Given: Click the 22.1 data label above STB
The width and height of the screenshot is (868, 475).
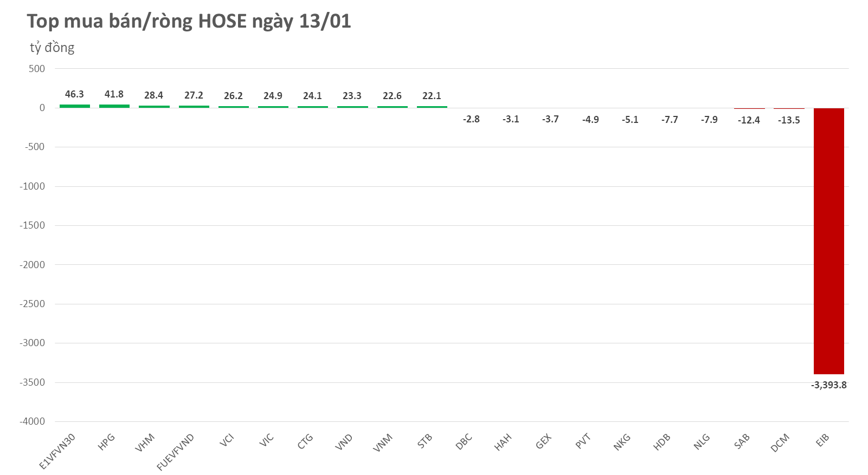Looking at the screenshot, I should (x=432, y=96).
